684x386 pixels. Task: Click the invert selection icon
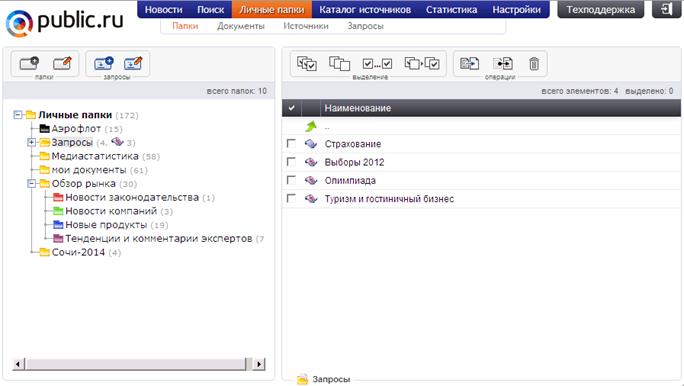tap(422, 64)
